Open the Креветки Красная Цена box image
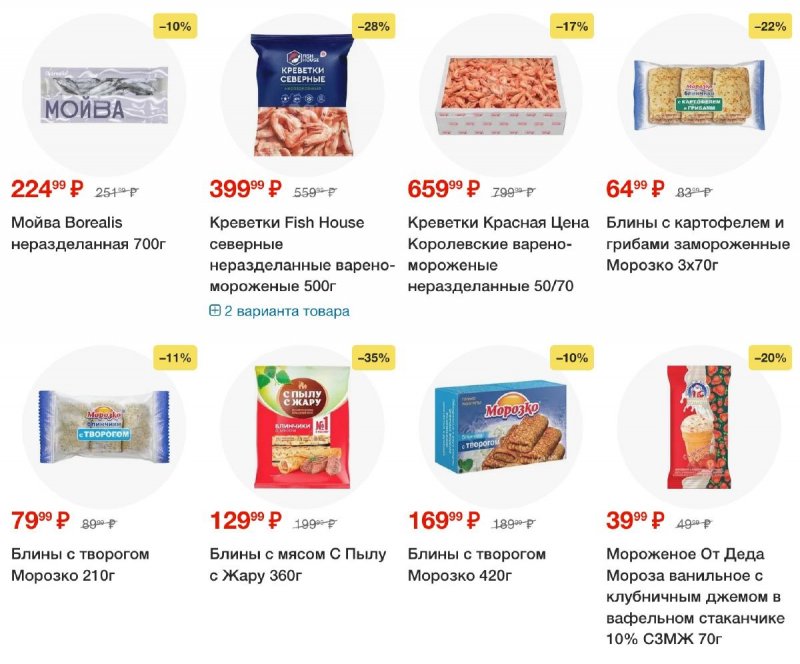 pyautogui.click(x=501, y=95)
